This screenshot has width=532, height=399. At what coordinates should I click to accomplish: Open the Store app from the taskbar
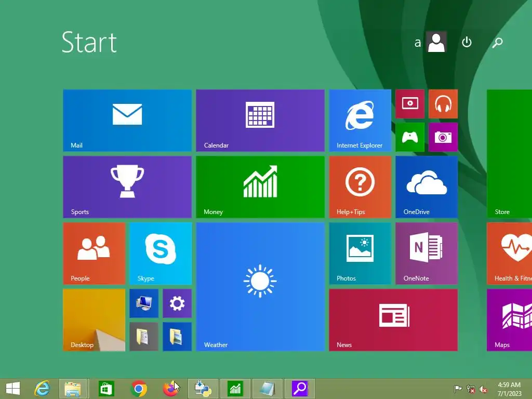pos(106,389)
